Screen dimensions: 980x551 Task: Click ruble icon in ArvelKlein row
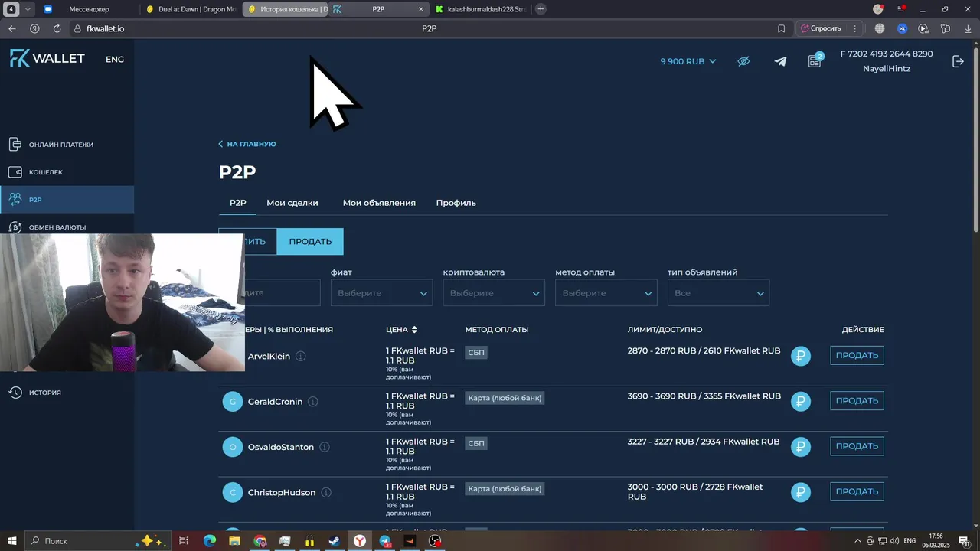click(x=801, y=356)
